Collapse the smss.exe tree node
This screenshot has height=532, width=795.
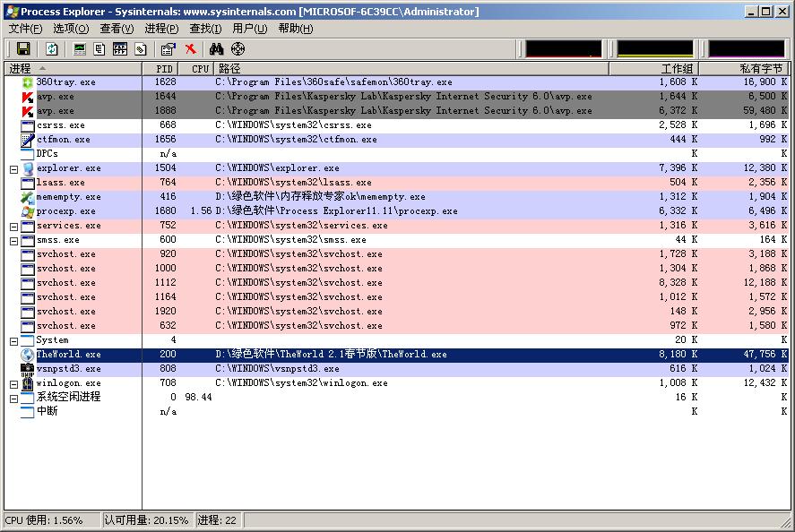tap(14, 241)
